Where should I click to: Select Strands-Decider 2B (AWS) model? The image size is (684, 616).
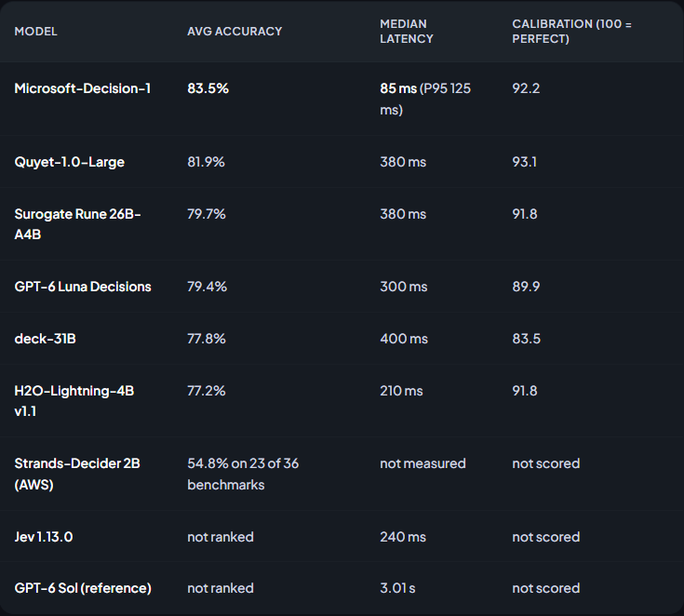(x=77, y=474)
